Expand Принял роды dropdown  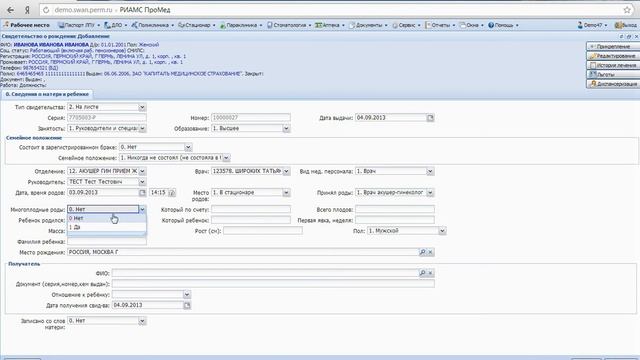coord(430,192)
